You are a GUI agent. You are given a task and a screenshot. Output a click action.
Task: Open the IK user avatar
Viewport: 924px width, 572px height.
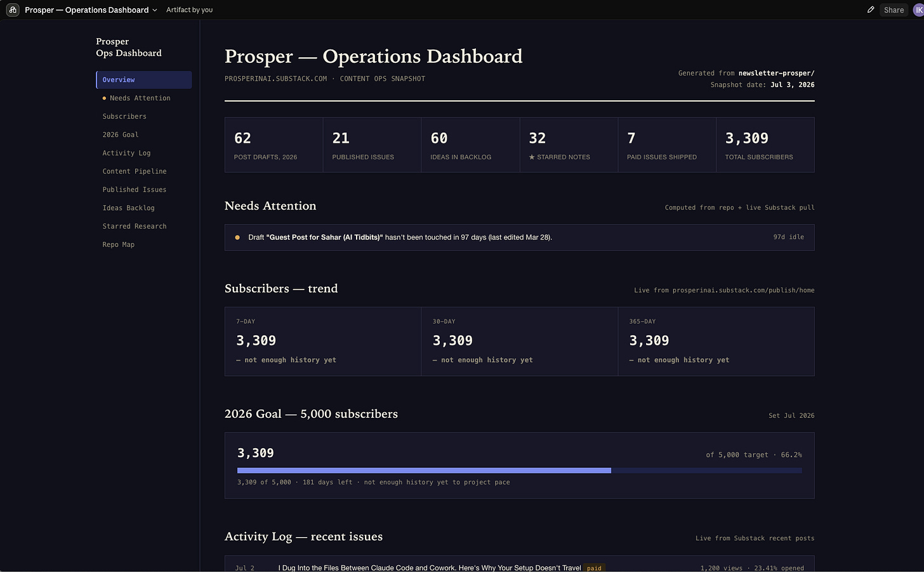click(x=918, y=10)
